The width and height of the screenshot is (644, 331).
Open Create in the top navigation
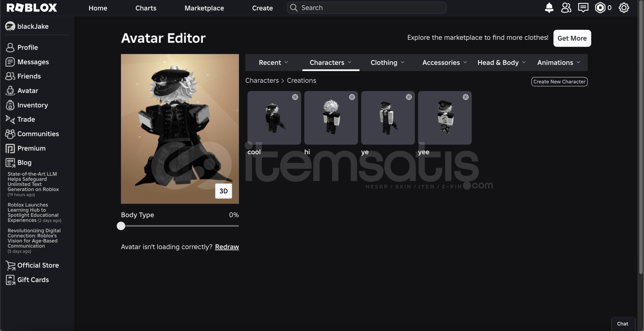(262, 8)
